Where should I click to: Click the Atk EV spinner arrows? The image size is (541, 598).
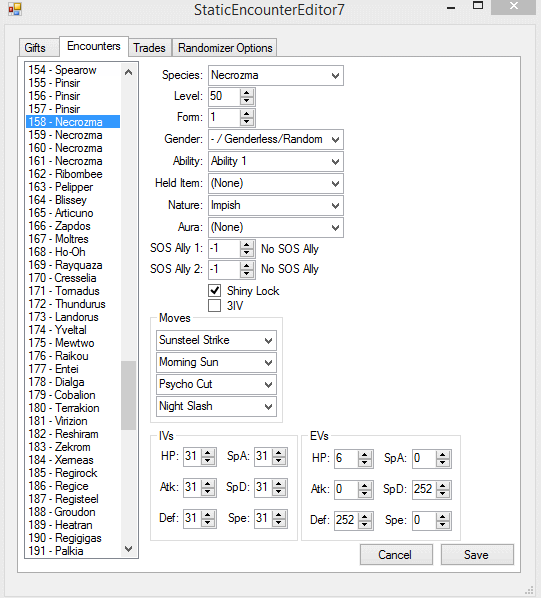(365, 489)
